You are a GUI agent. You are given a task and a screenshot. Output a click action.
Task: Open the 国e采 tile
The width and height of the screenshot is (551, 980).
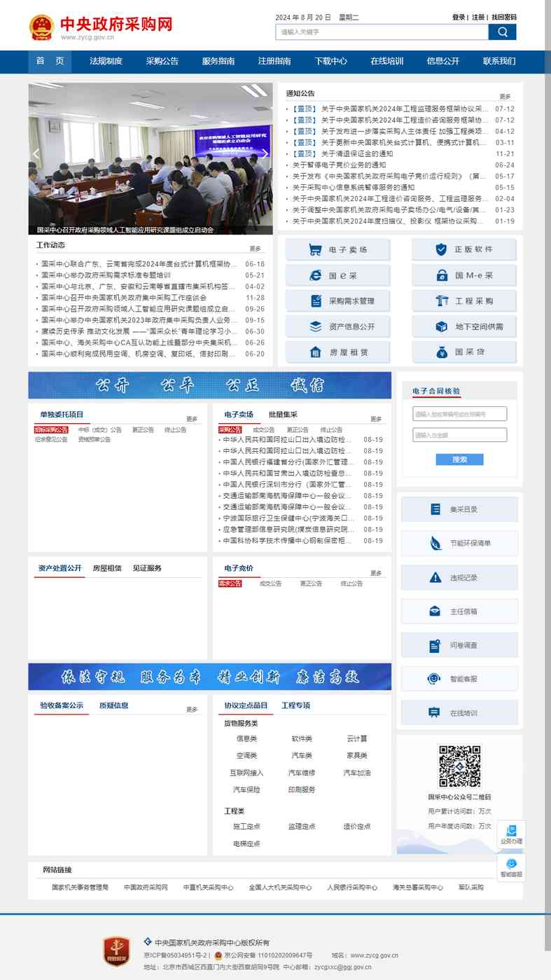[x=337, y=275]
